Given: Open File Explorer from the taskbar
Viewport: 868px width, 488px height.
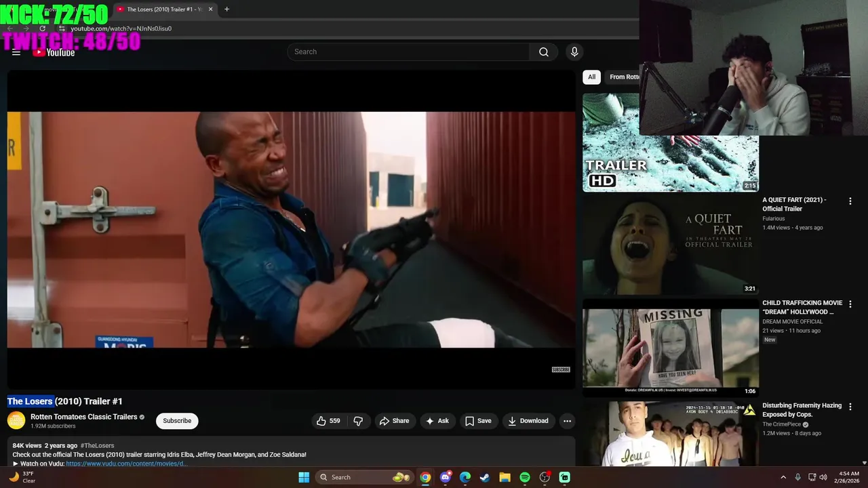Looking at the screenshot, I should pyautogui.click(x=505, y=477).
